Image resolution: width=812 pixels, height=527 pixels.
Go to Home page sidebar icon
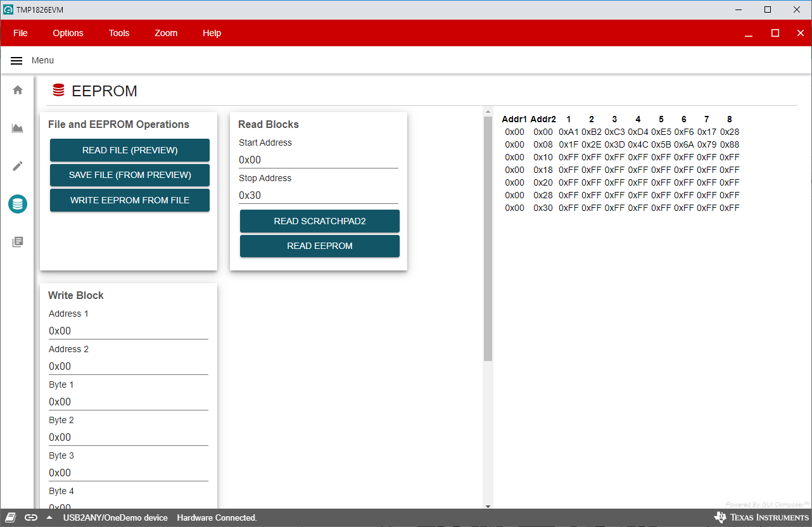(18, 90)
